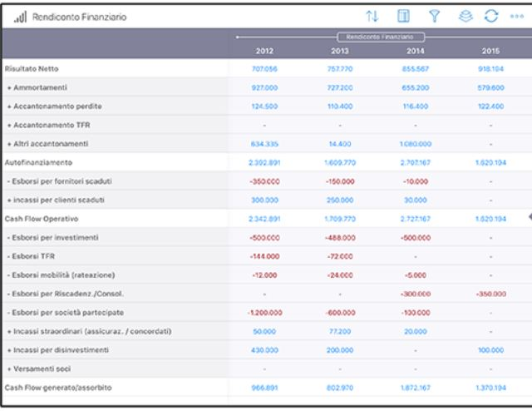Image resolution: width=532 pixels, height=411 pixels.
Task: Select the Cash Flow Operativo row
Action: [39, 219]
